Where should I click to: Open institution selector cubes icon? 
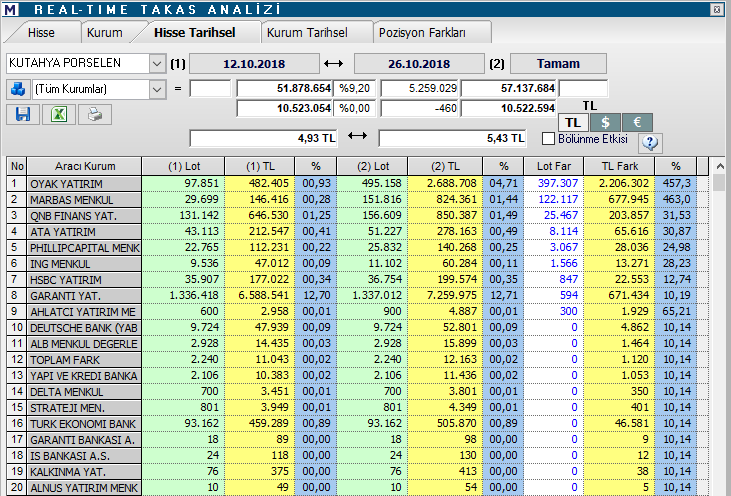pyautogui.click(x=18, y=89)
